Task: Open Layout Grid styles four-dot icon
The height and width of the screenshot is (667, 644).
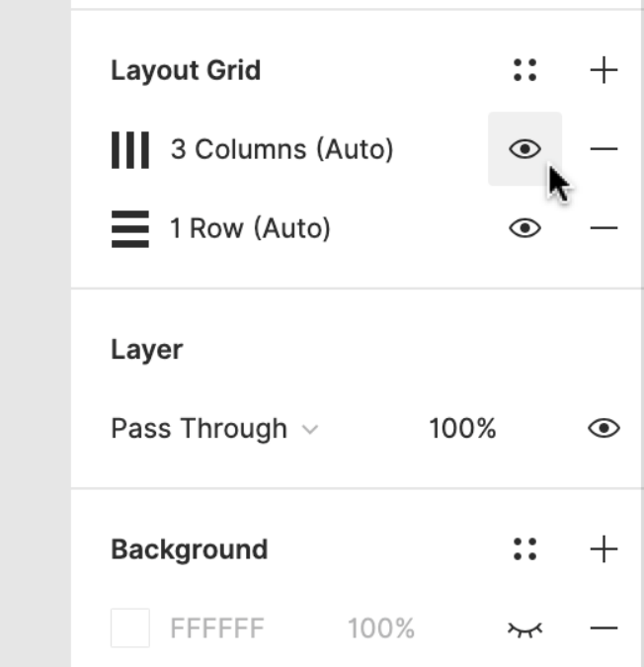Action: (x=525, y=70)
